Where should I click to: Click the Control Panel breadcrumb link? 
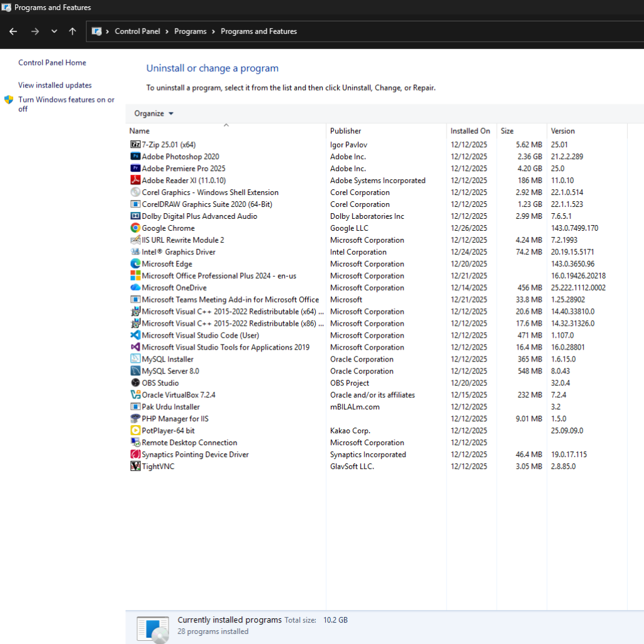(x=138, y=31)
